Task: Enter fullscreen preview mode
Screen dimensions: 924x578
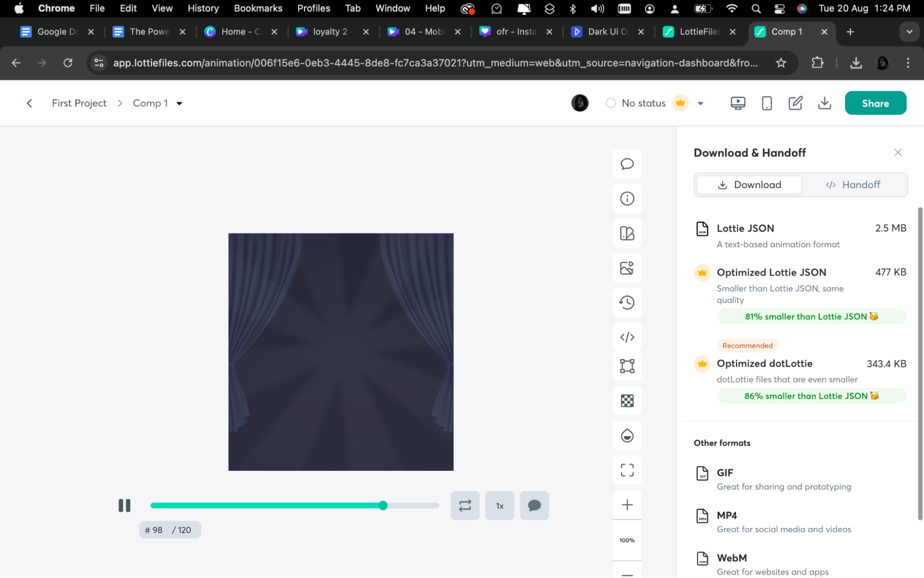Action: pyautogui.click(x=627, y=470)
